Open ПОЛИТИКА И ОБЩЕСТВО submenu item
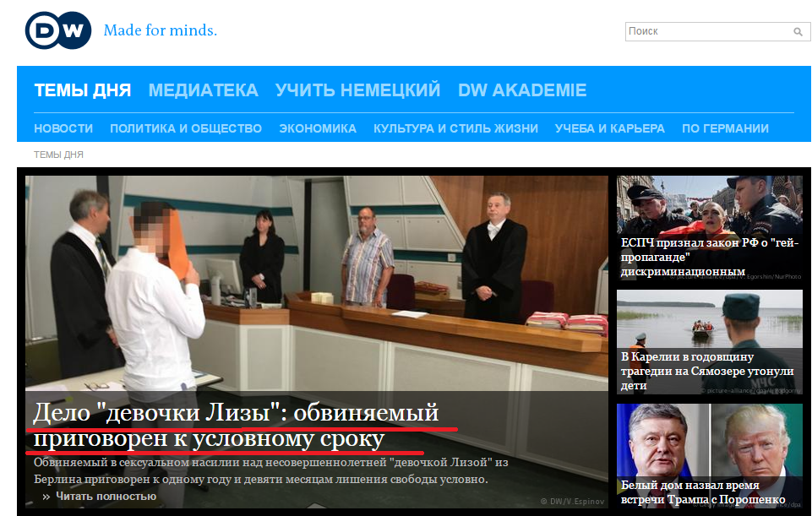Screen dimensions: 812x516 [186, 128]
